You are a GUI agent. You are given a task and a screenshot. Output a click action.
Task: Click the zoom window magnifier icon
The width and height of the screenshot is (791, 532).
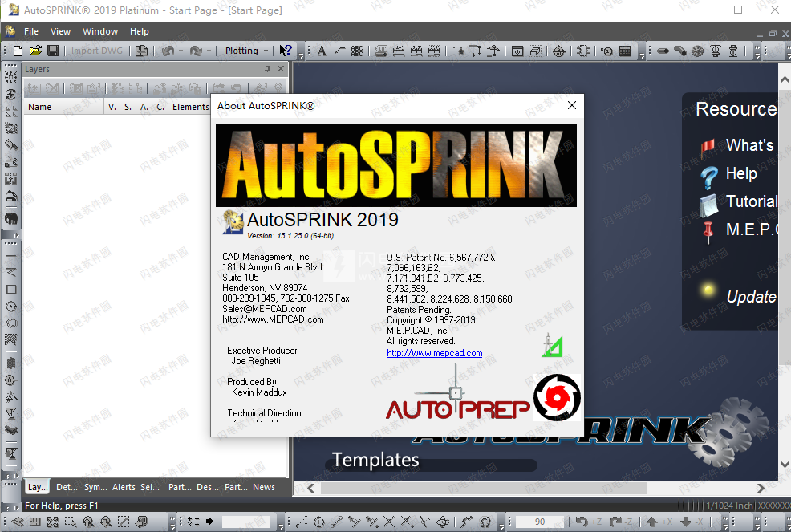tap(70, 522)
